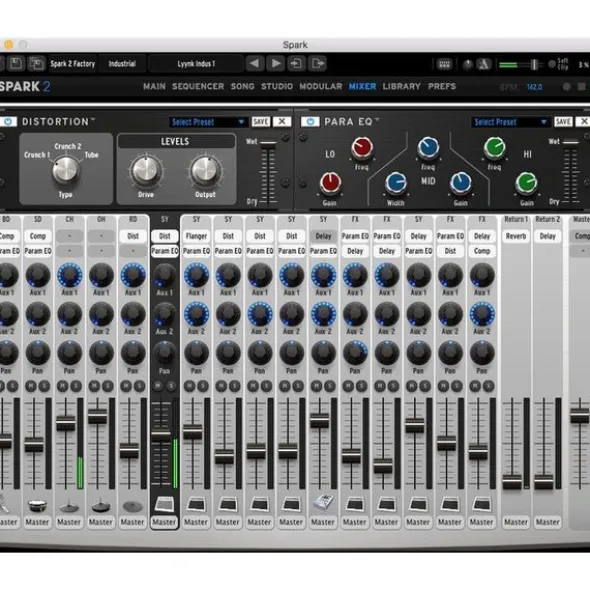The image size is (590, 591).
Task: Click the pad icon on the Flanger SY strip
Action: pyautogui.click(x=196, y=504)
